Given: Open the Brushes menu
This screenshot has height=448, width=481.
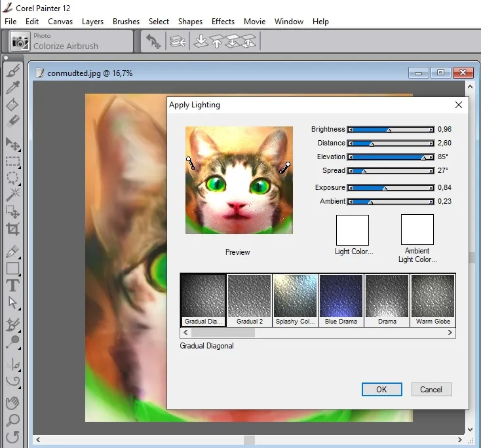Looking at the screenshot, I should tap(126, 22).
